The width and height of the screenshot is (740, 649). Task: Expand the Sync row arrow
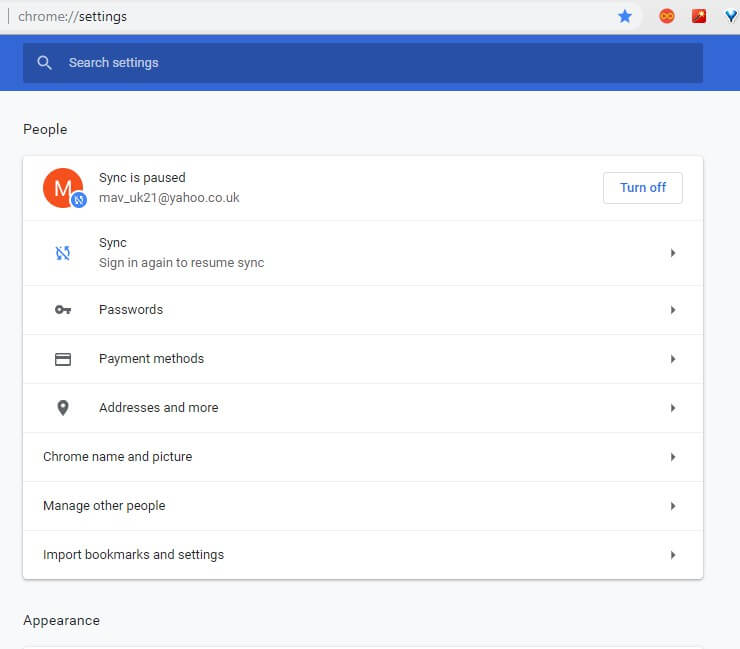click(x=673, y=253)
